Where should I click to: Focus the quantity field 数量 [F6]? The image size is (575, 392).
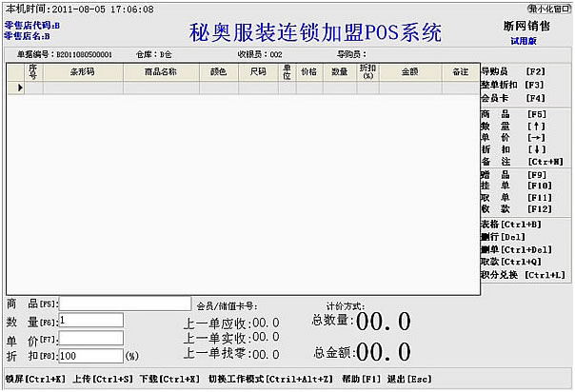point(90,321)
